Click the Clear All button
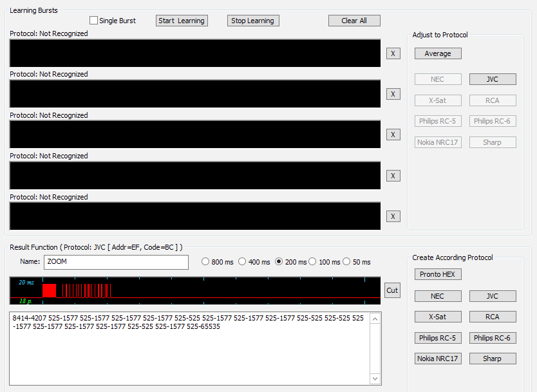537x392 pixels. (354, 21)
